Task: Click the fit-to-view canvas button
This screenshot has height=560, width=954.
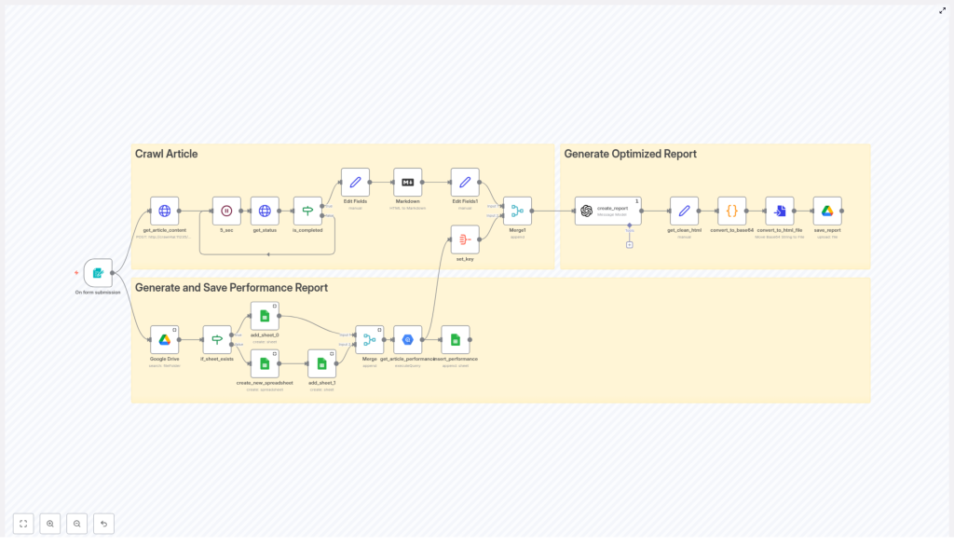Action: pyautogui.click(x=23, y=524)
